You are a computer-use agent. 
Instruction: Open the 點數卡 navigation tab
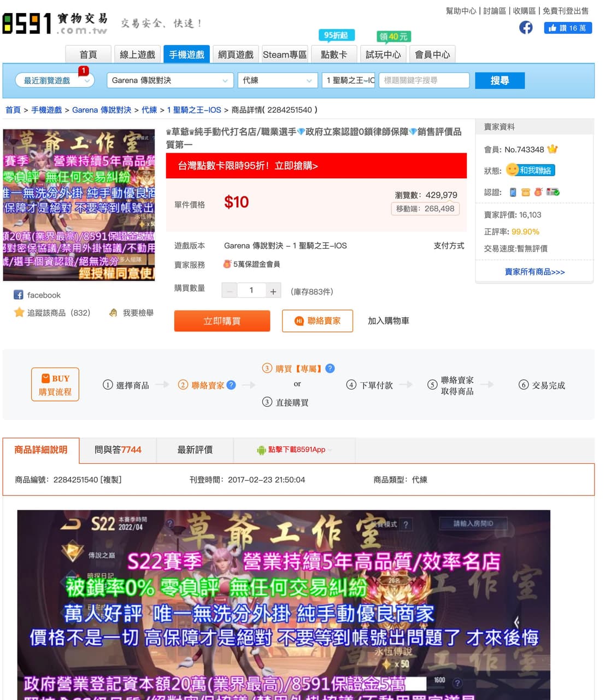[334, 54]
